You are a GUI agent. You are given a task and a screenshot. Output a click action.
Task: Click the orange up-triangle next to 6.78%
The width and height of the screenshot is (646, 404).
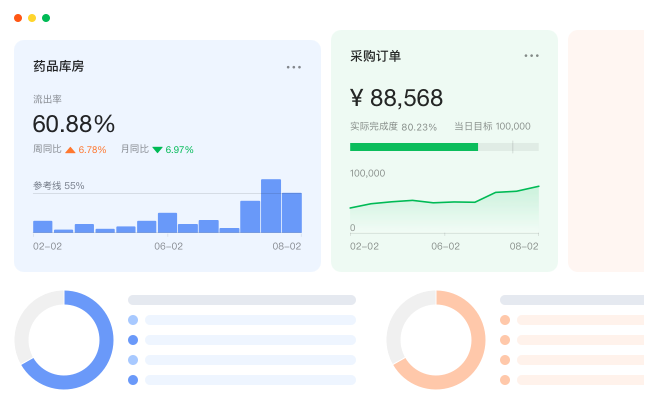70,150
